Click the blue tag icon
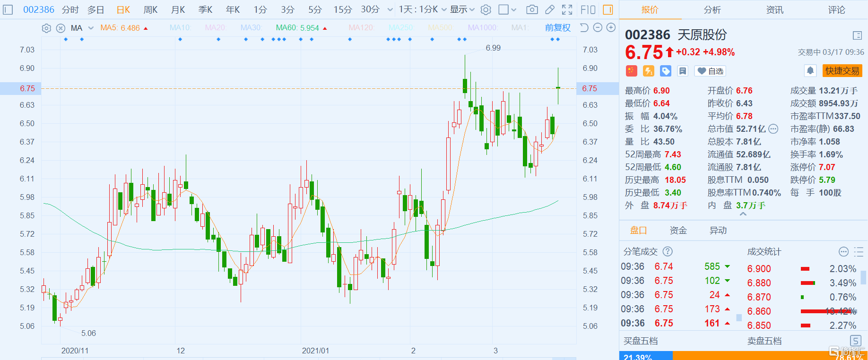 tap(666, 71)
